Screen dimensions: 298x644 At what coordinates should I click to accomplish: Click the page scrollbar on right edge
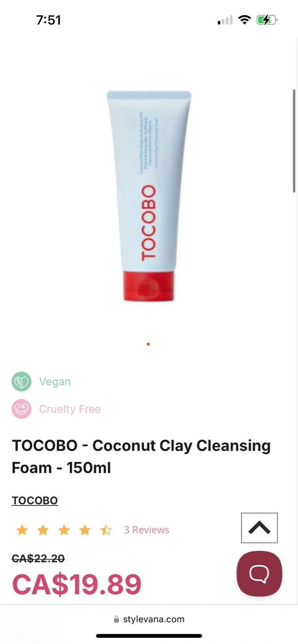tap(294, 141)
